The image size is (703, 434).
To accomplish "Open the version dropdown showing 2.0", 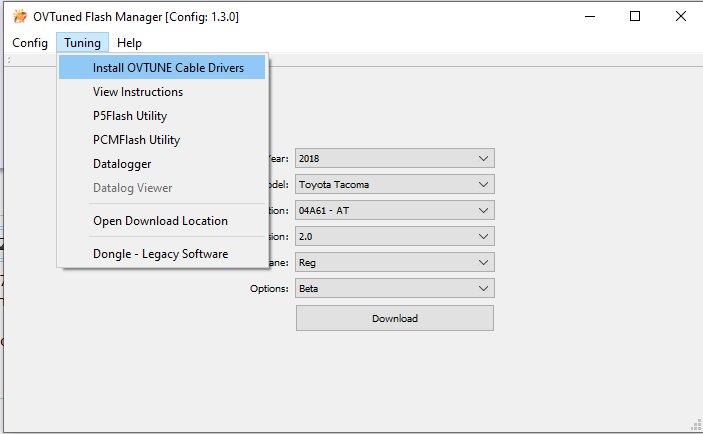I will 395,236.
